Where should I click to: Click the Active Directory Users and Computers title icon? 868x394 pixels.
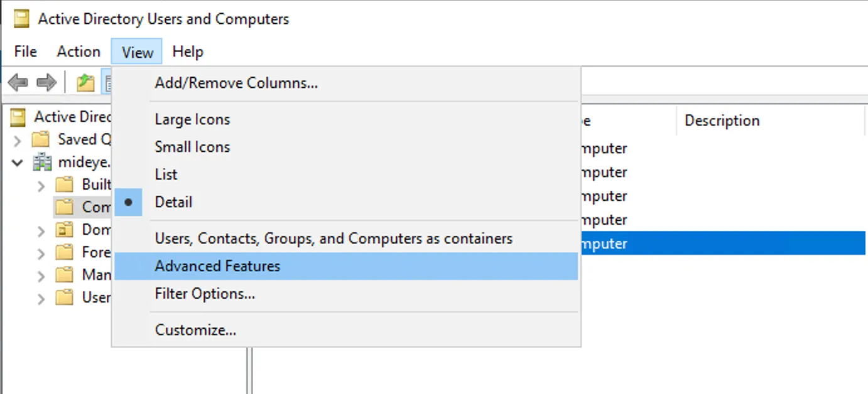click(21, 19)
